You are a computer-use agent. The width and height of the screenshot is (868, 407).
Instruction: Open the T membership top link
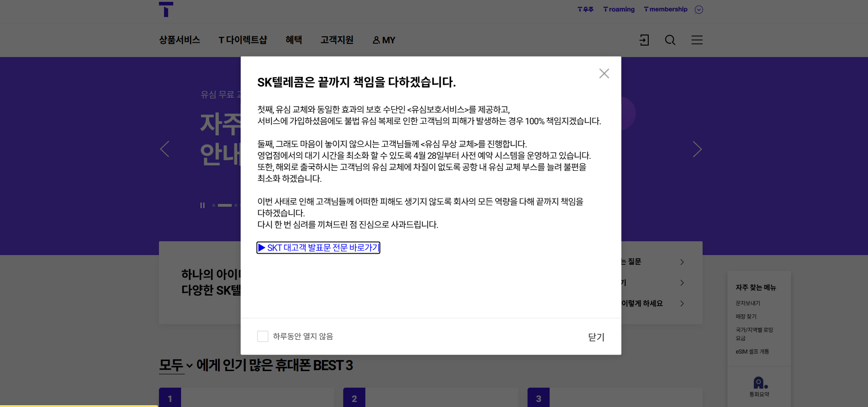pos(666,9)
